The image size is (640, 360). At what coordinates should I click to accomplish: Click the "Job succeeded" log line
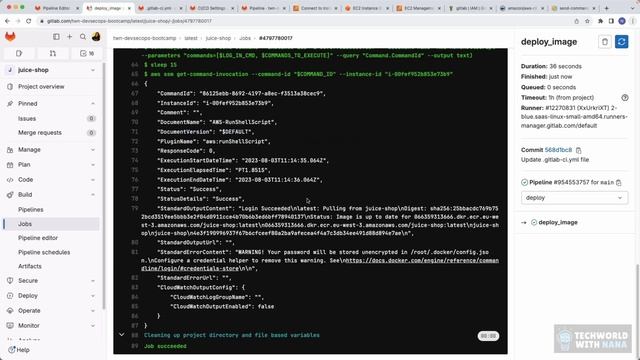165,346
